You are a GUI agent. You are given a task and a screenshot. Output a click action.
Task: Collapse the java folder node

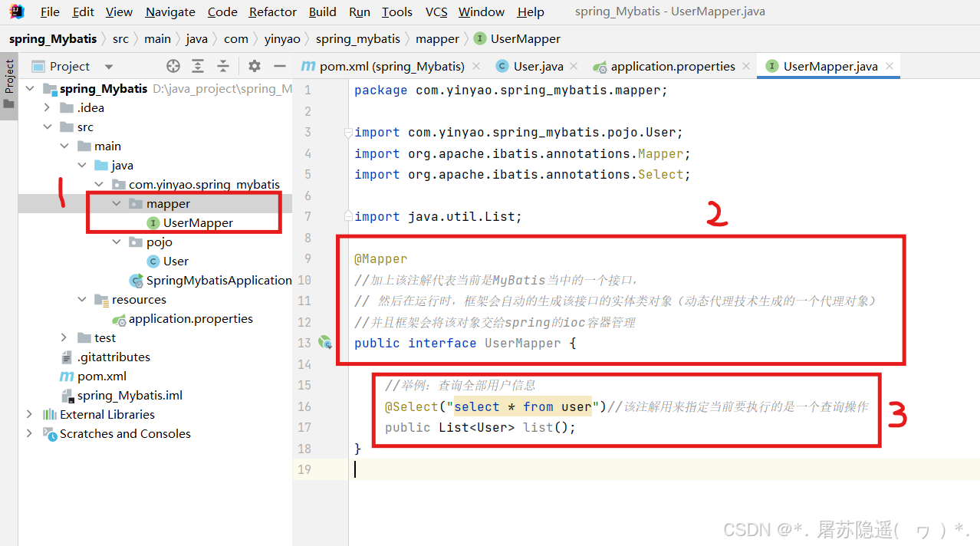(81, 166)
